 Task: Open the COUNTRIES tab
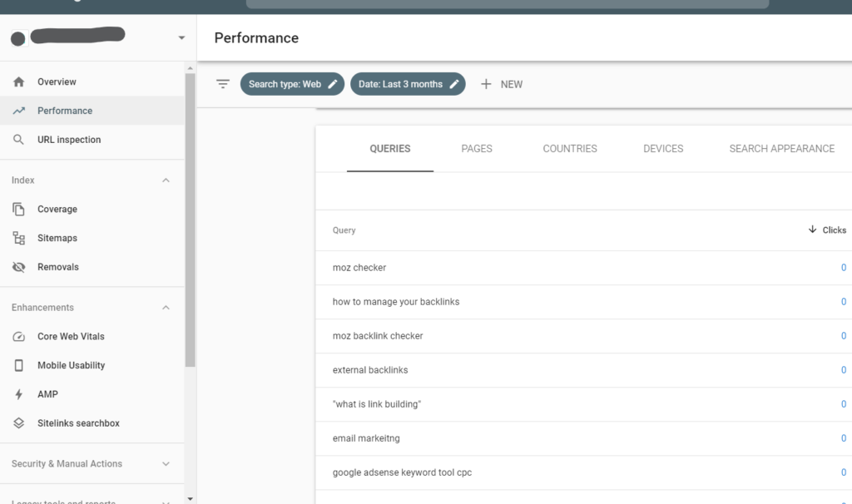569,148
